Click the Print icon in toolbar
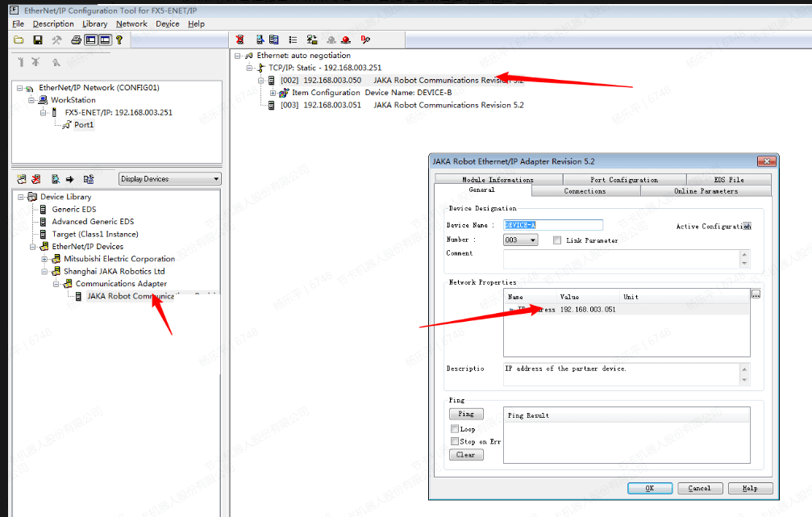This screenshot has height=517, width=812. coord(76,40)
